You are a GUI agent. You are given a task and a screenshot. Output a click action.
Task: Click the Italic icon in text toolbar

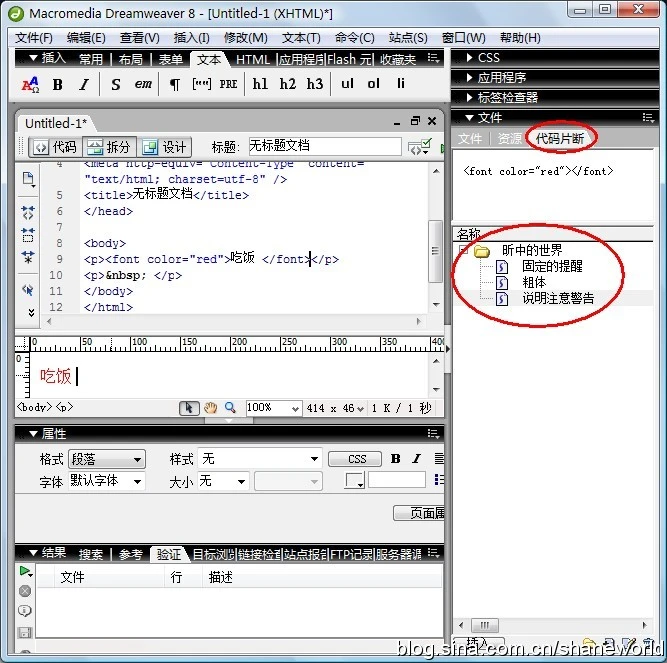point(84,85)
